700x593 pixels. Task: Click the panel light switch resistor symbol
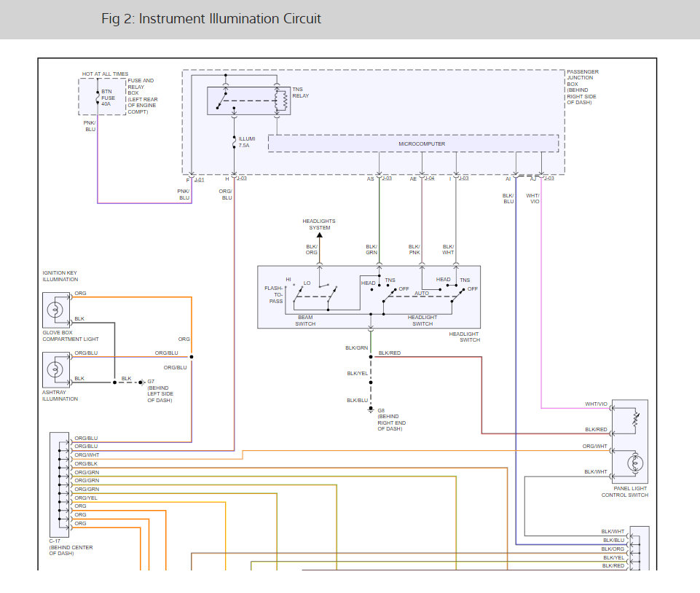pos(635,419)
